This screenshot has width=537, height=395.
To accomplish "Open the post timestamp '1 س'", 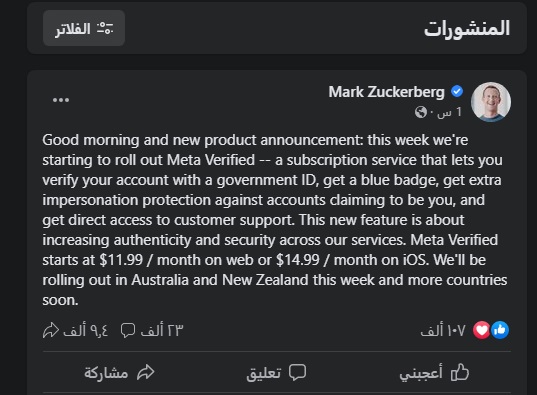I will [x=449, y=112].
